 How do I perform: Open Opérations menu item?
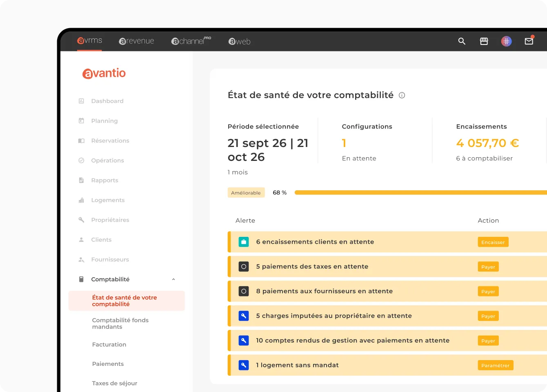[x=107, y=160]
